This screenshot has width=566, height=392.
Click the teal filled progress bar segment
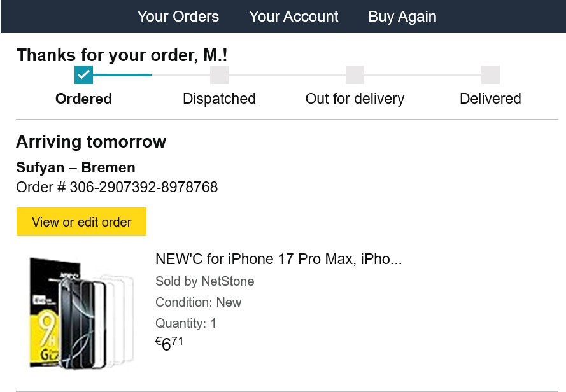click(x=122, y=75)
